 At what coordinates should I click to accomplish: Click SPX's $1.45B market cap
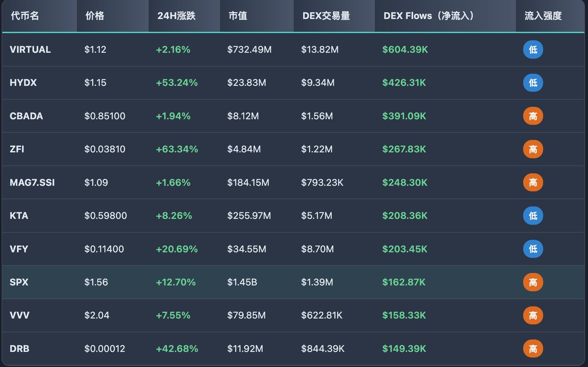coord(243,282)
